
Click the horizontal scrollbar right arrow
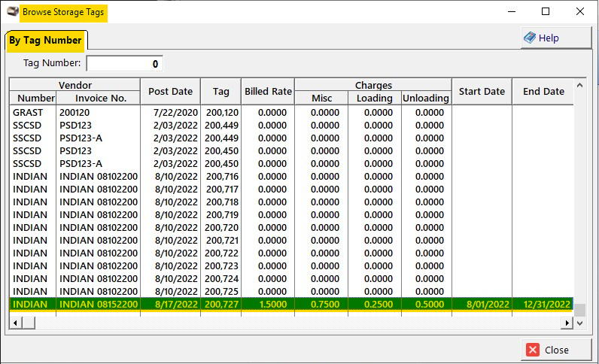tap(567, 323)
